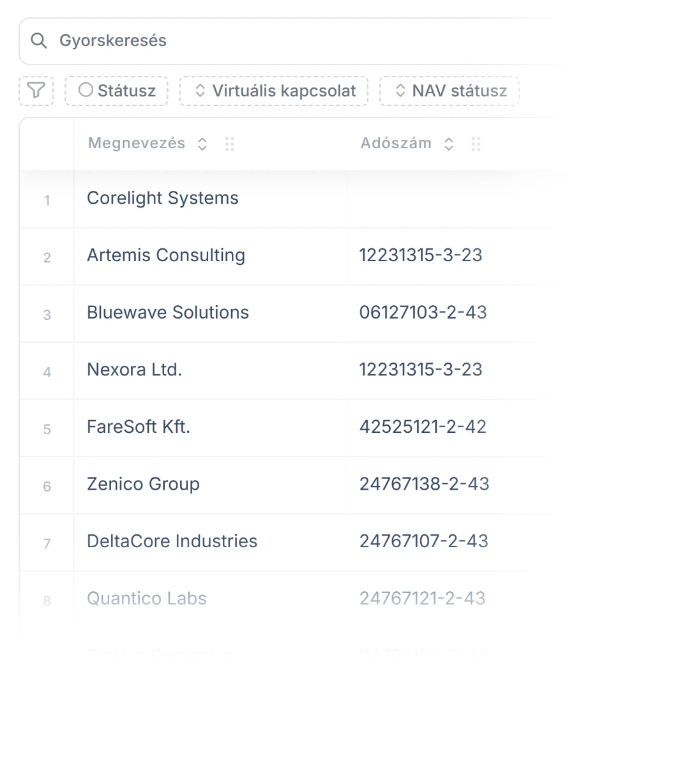The width and height of the screenshot is (673, 784).
Task: Click the tax number of FareSoft Kft.
Action: click(x=423, y=427)
